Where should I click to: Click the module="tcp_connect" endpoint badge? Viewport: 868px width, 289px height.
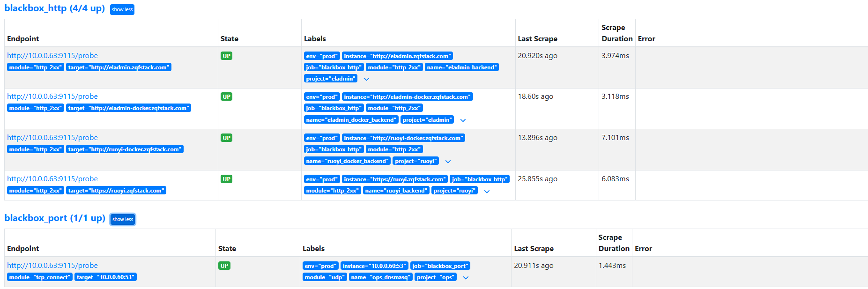[40, 277]
